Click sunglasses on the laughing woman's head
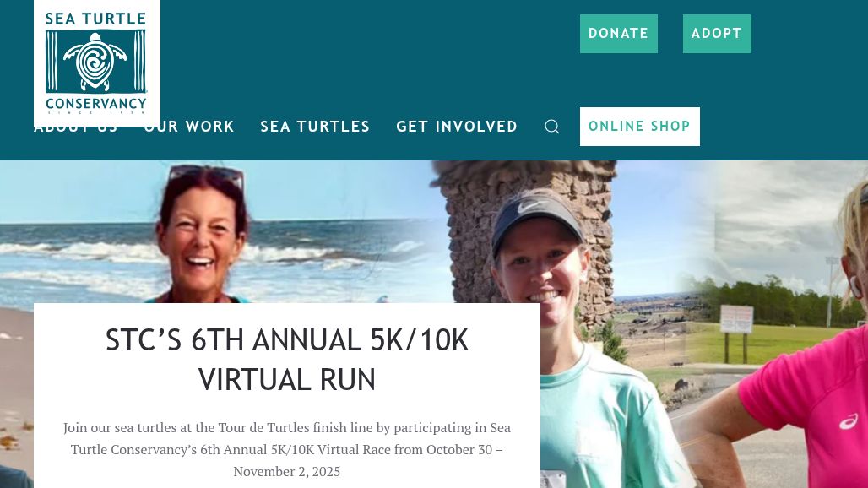Viewport: 868px width, 488px height. point(206,175)
